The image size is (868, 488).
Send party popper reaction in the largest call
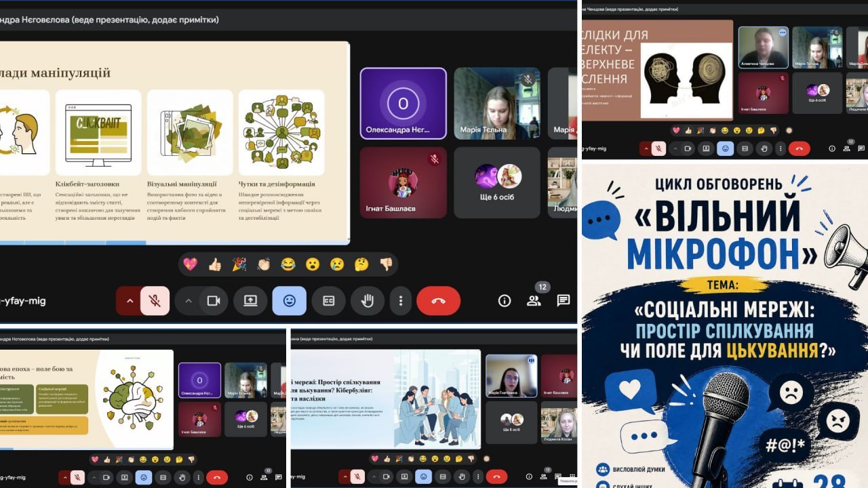[x=239, y=264]
